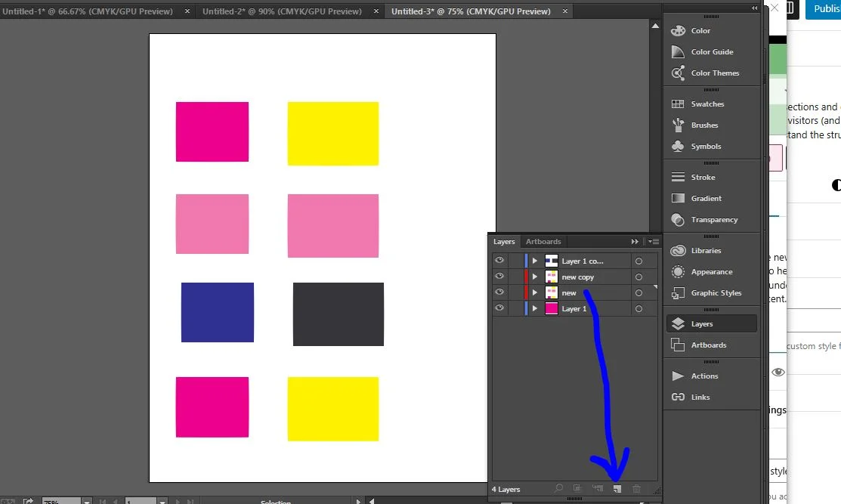Open the Layers panel flyout menu

[654, 242]
